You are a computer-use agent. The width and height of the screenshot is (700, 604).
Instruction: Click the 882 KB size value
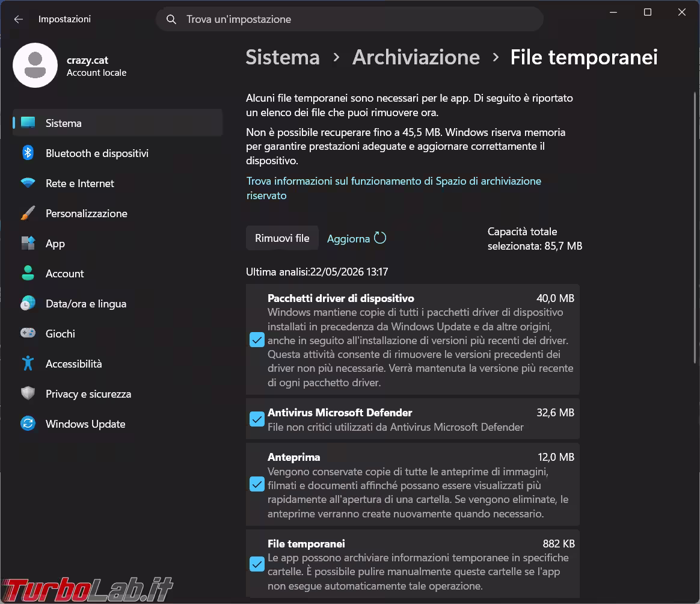(x=559, y=544)
